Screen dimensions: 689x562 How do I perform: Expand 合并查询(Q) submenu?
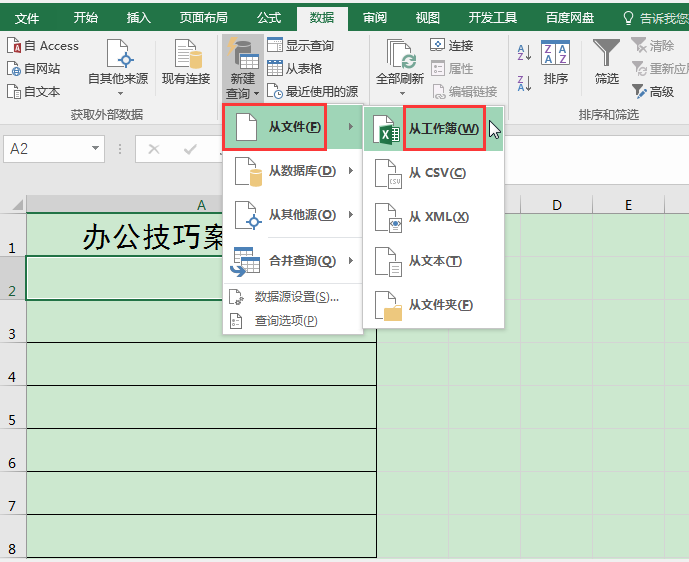coord(293,261)
